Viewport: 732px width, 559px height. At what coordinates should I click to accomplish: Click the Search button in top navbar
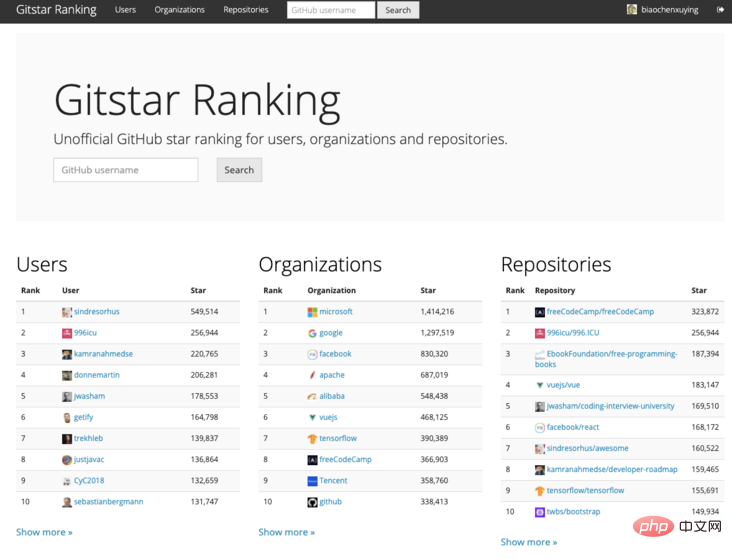point(398,10)
